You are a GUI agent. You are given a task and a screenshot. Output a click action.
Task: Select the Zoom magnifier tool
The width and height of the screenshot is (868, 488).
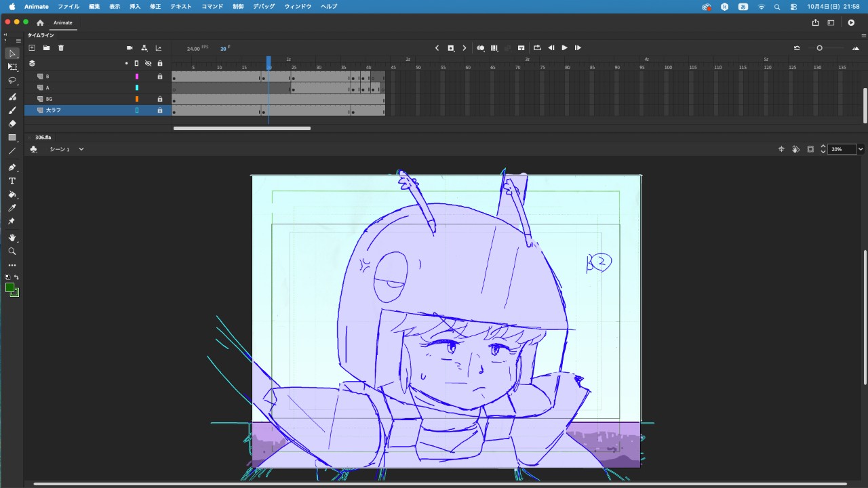[x=12, y=251]
